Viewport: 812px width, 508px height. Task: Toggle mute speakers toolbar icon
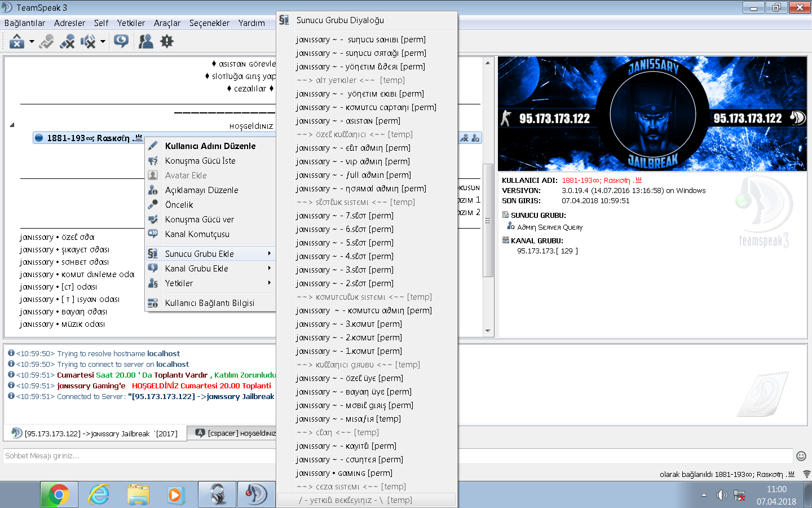click(88, 41)
